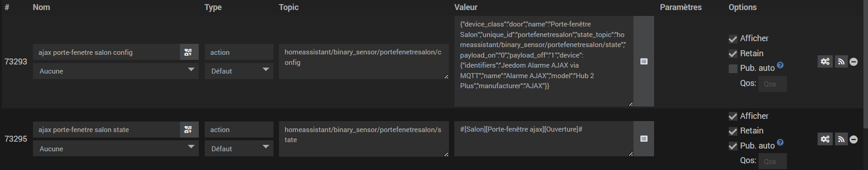Remove command 73295 with the minus icon

(x=853, y=139)
